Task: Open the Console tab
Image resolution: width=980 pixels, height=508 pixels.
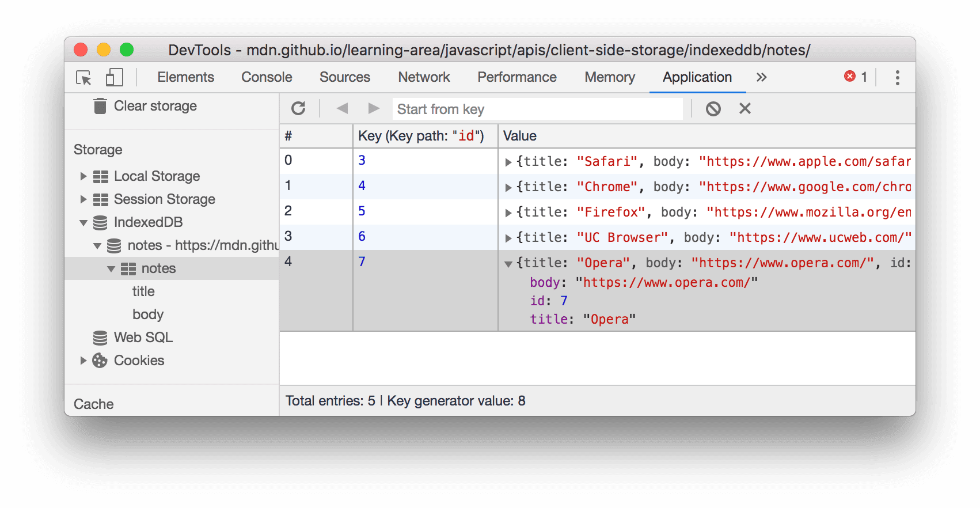Action: (267, 77)
